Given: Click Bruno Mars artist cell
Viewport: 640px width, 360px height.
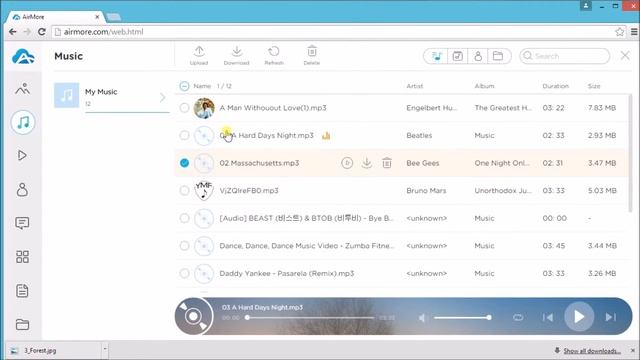Looking at the screenshot, I should (x=426, y=191).
